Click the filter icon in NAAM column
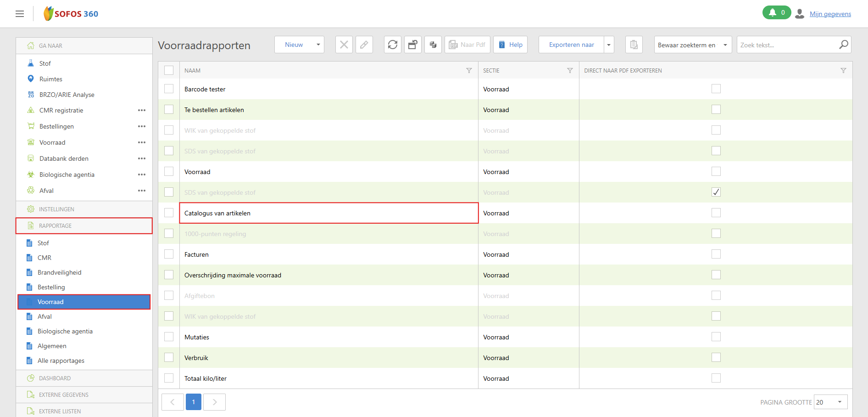Image resolution: width=868 pixels, height=417 pixels. coord(469,71)
